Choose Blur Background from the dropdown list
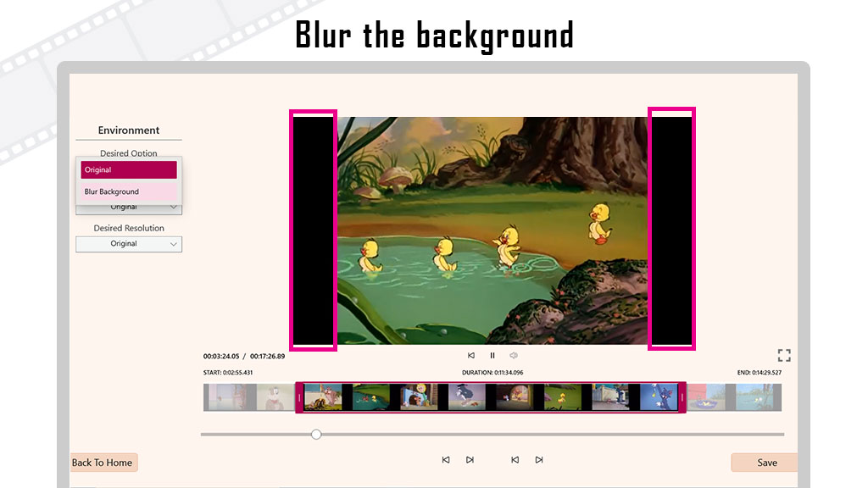Screen dimensions: 868x488 point(129,191)
